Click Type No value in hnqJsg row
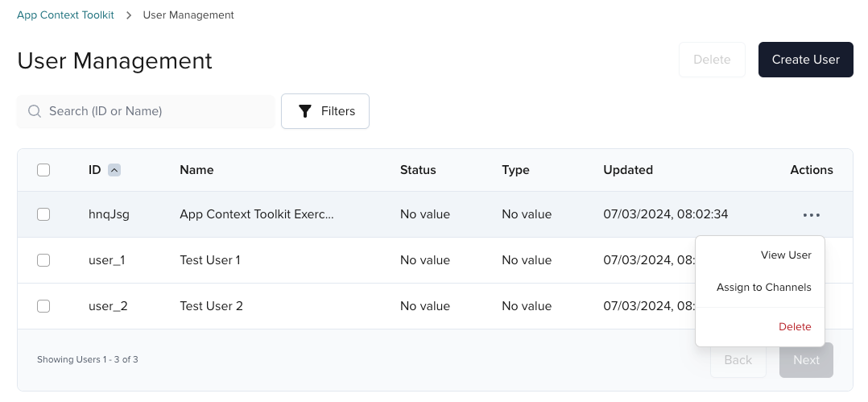This screenshot has height=402, width=868. [x=527, y=214]
